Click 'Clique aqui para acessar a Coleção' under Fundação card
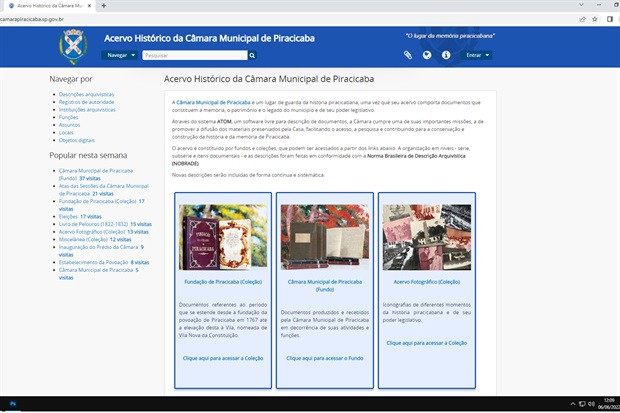The width and height of the screenshot is (620, 413). pyautogui.click(x=223, y=358)
